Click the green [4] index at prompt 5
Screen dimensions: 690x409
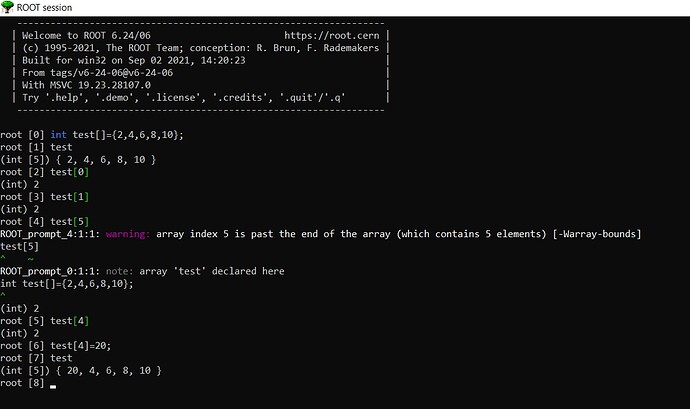click(x=81, y=321)
